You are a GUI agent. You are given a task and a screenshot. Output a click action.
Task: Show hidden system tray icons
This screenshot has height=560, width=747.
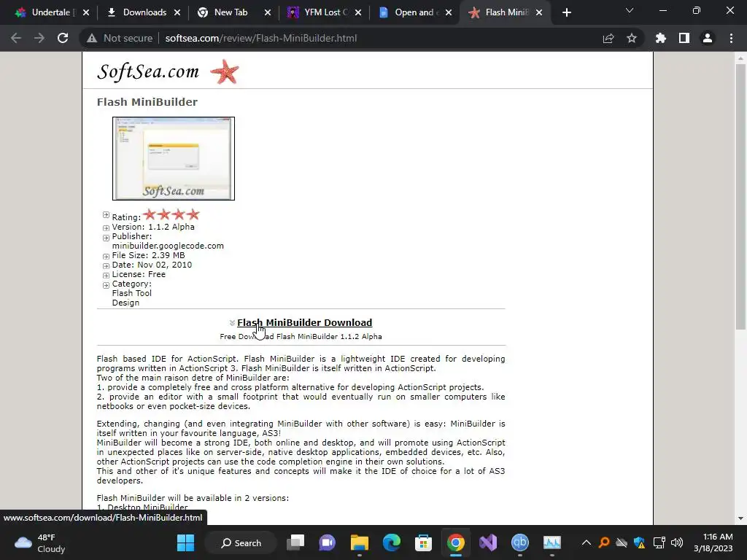click(x=587, y=542)
